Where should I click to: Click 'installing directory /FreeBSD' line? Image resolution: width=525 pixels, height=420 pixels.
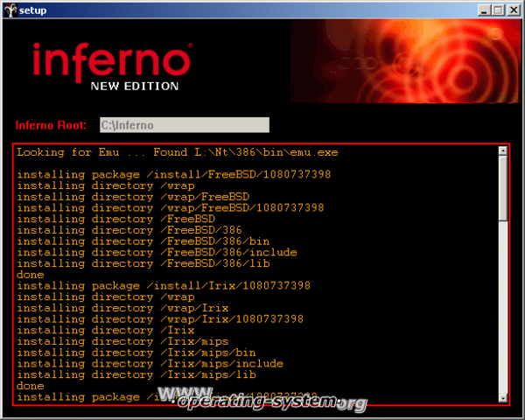pos(115,219)
